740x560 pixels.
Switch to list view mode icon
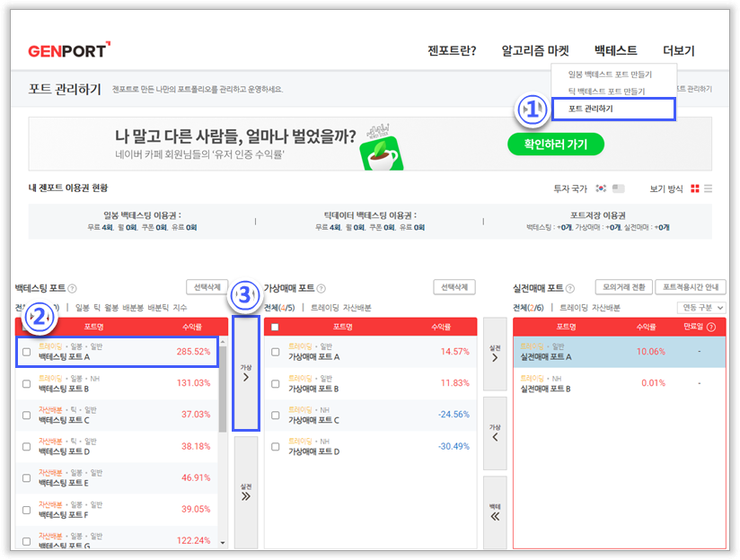(x=708, y=188)
